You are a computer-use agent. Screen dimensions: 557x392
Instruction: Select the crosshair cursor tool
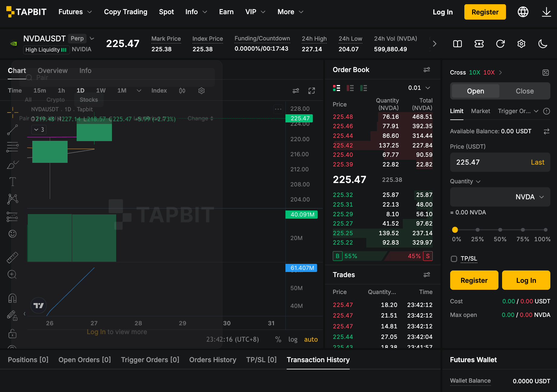13,112
